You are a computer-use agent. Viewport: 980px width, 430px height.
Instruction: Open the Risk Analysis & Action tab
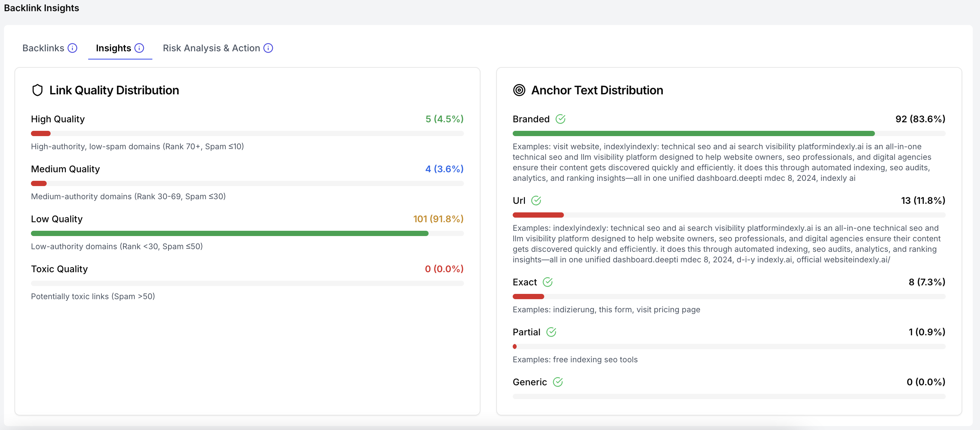coord(211,48)
